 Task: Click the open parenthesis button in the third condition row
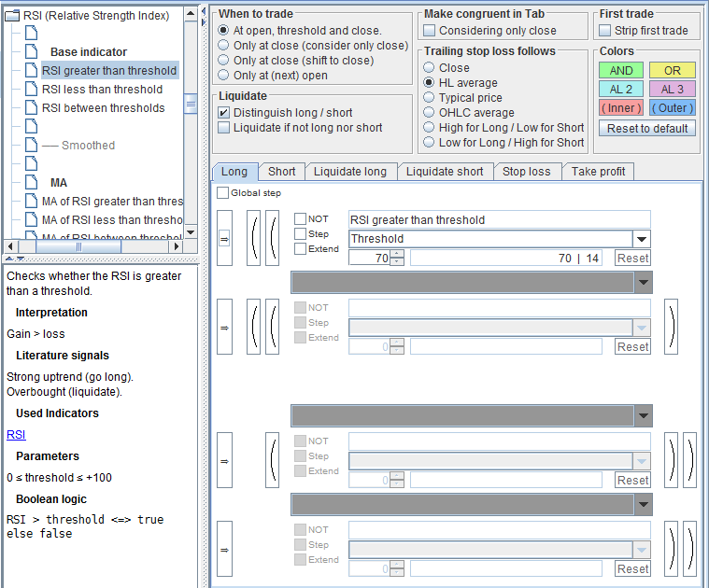[272, 460]
